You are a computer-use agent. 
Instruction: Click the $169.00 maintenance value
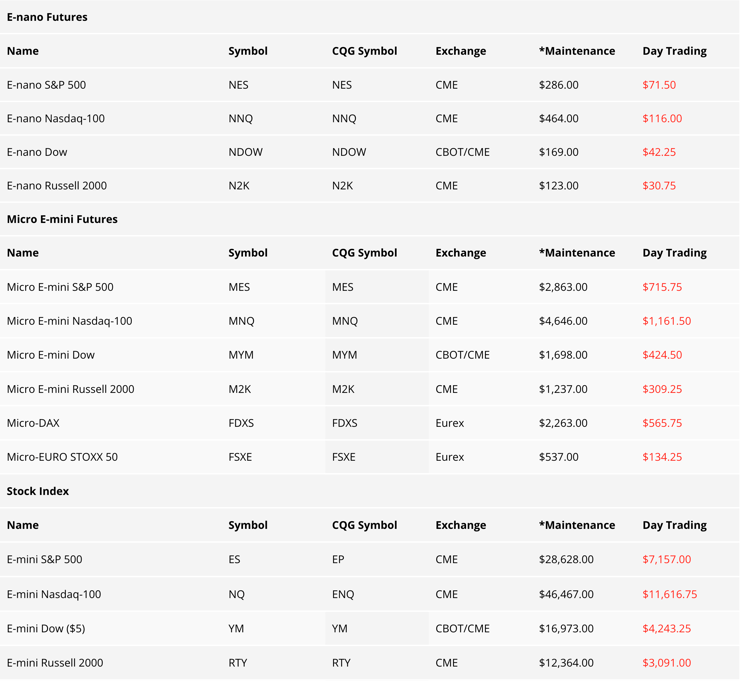(x=558, y=152)
